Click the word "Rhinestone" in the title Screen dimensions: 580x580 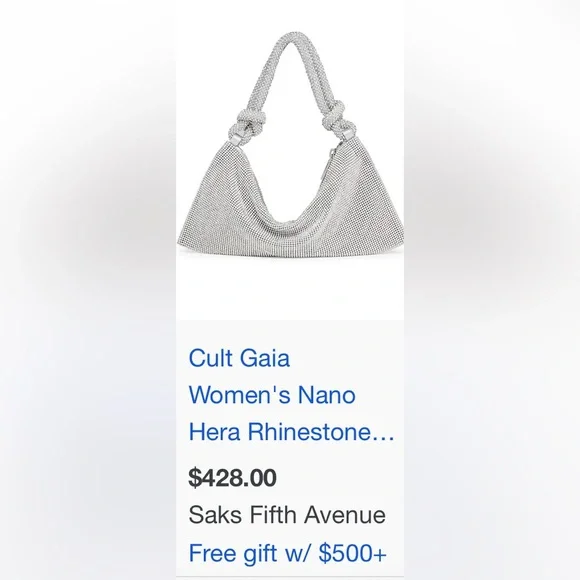pos(309,431)
